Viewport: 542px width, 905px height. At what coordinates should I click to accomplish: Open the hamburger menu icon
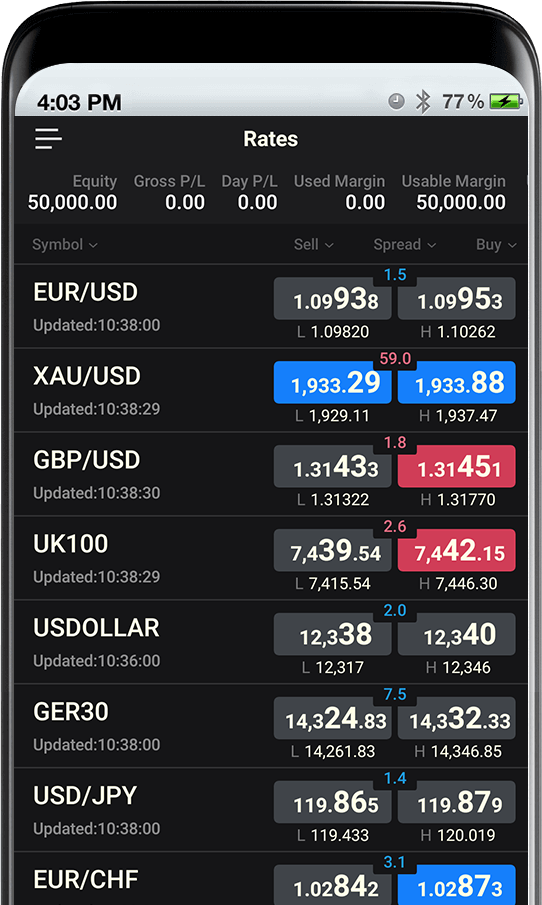(48, 139)
